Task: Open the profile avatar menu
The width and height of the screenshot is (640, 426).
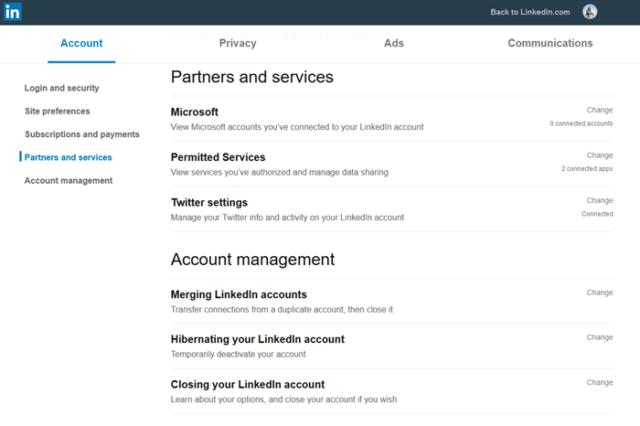Action: click(590, 12)
